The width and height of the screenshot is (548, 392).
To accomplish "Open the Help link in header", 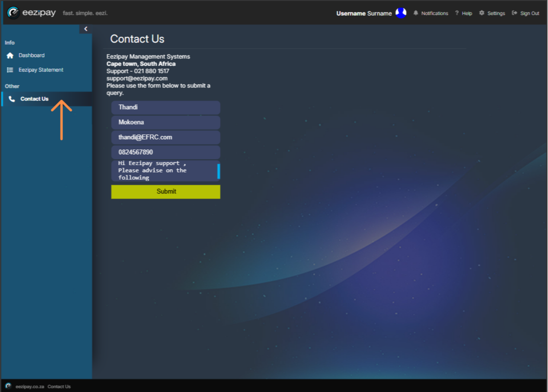I will (x=467, y=13).
